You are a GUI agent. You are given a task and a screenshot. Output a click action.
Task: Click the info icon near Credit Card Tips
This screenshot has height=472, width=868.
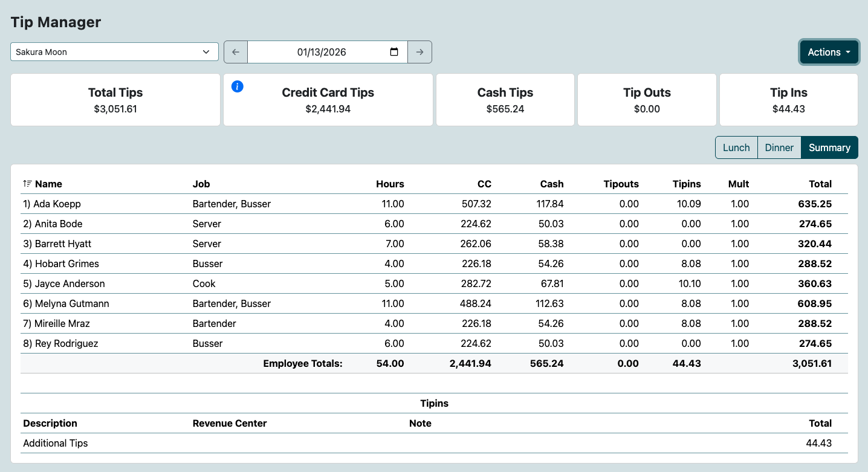[x=237, y=86]
